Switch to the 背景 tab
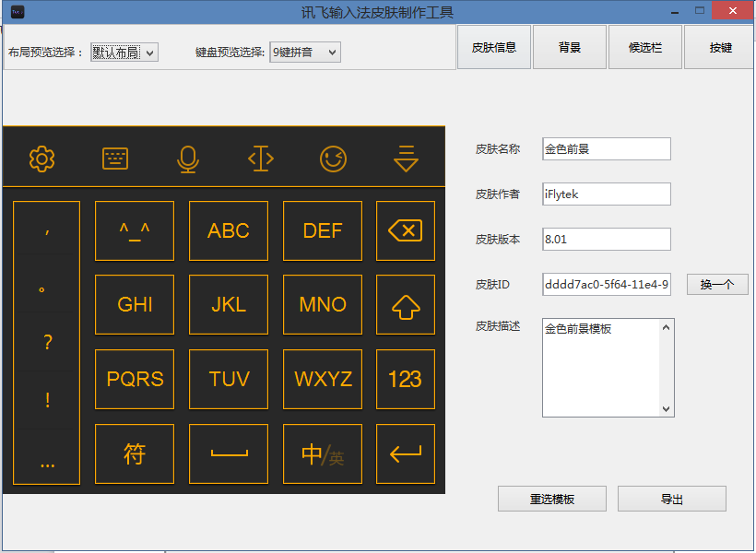 570,47
